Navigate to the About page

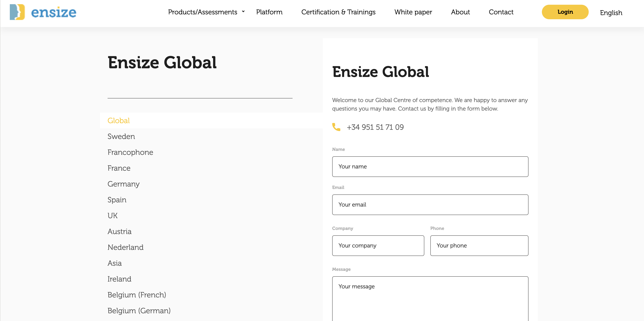[x=460, y=12]
